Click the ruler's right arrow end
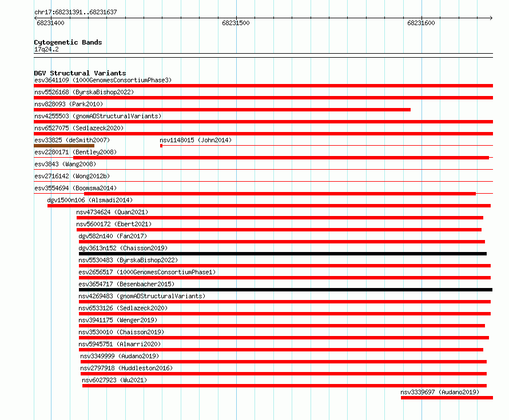Image resolution: width=509 pixels, height=420 pixels. click(491, 18)
